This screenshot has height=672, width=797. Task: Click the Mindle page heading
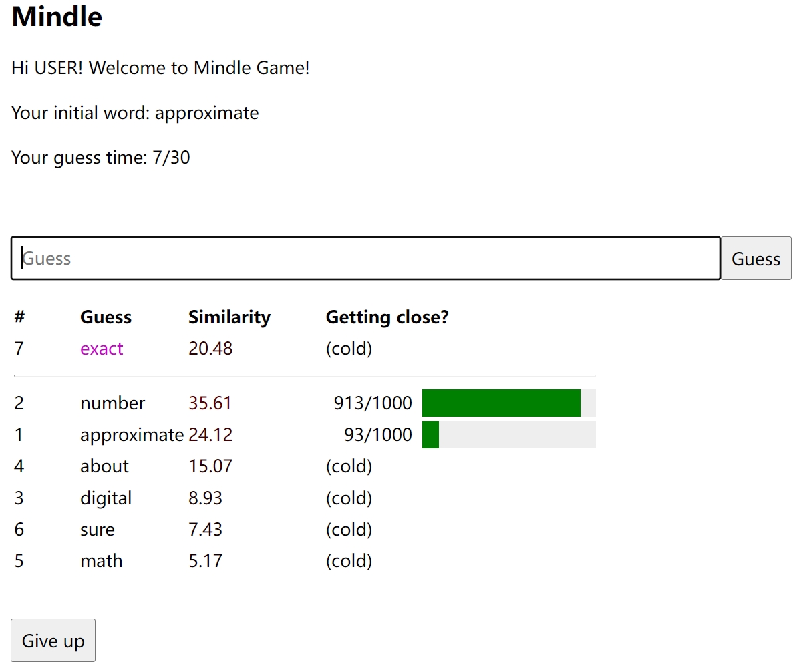(57, 17)
